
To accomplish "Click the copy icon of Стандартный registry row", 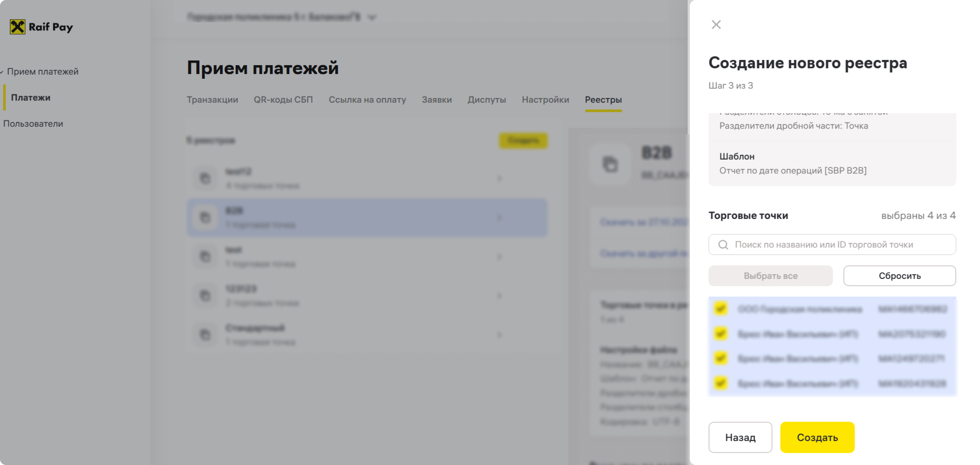I will tap(205, 335).
